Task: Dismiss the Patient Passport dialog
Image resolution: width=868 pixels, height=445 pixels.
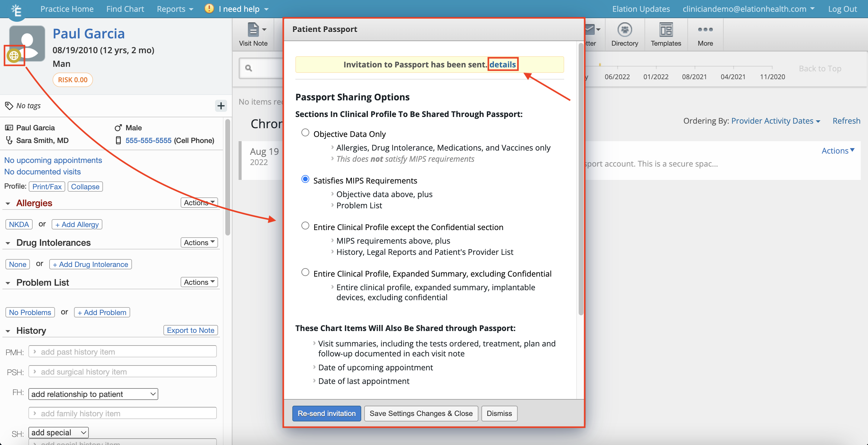Action: [499, 413]
